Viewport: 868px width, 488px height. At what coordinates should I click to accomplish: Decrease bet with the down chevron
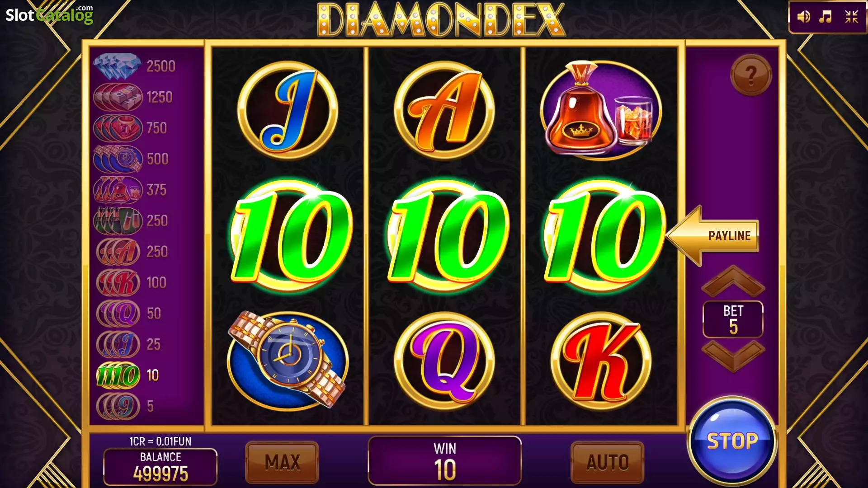coord(733,356)
